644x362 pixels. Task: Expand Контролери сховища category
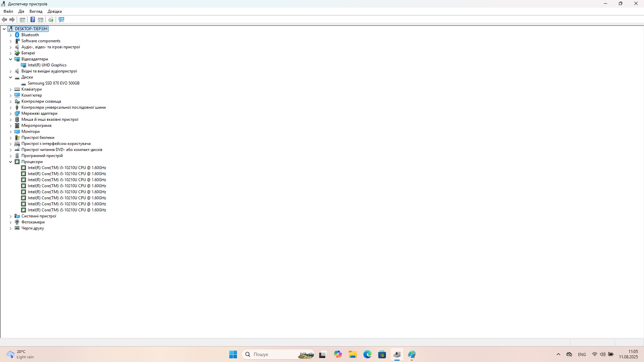[x=10, y=101]
